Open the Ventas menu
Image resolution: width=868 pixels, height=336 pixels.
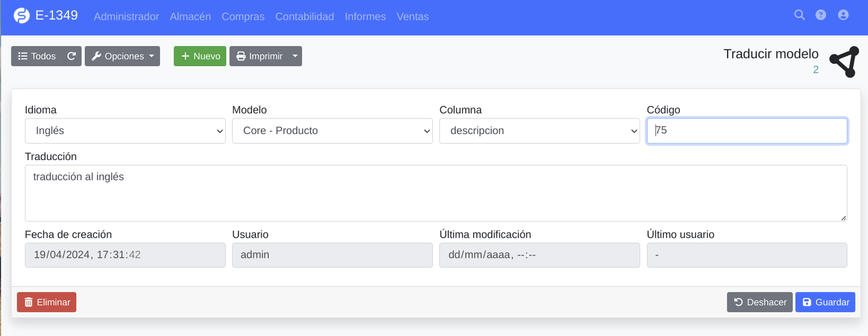point(412,17)
